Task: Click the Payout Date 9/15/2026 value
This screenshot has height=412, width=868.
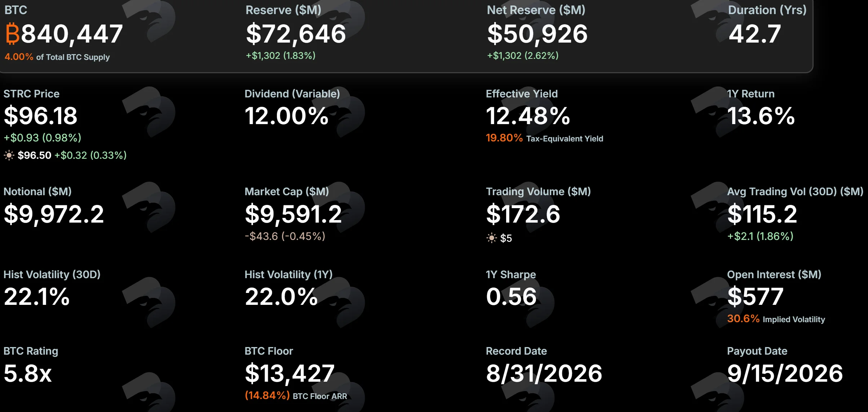Action: (x=785, y=373)
